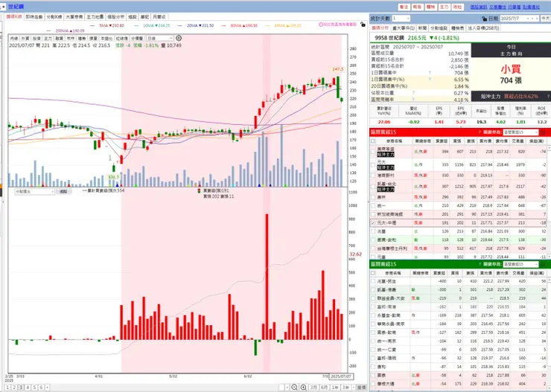
Task: Click next-page arrow after page 6
Action: point(47,388)
